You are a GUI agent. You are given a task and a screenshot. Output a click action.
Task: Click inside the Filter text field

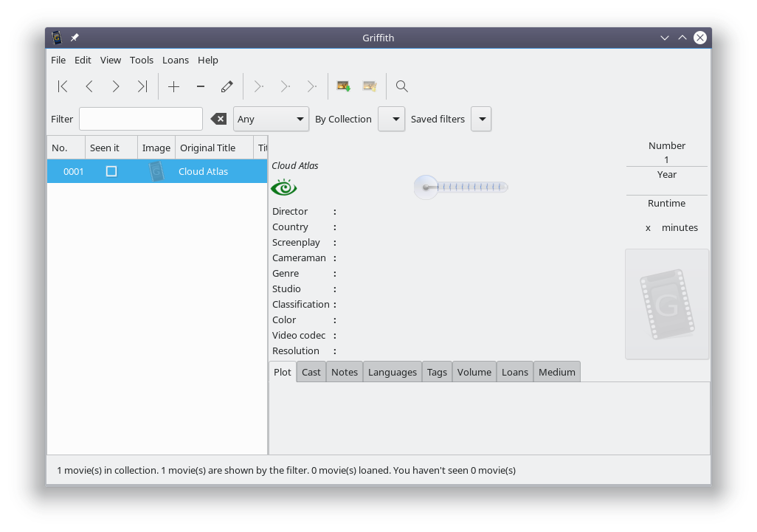pyautogui.click(x=140, y=119)
